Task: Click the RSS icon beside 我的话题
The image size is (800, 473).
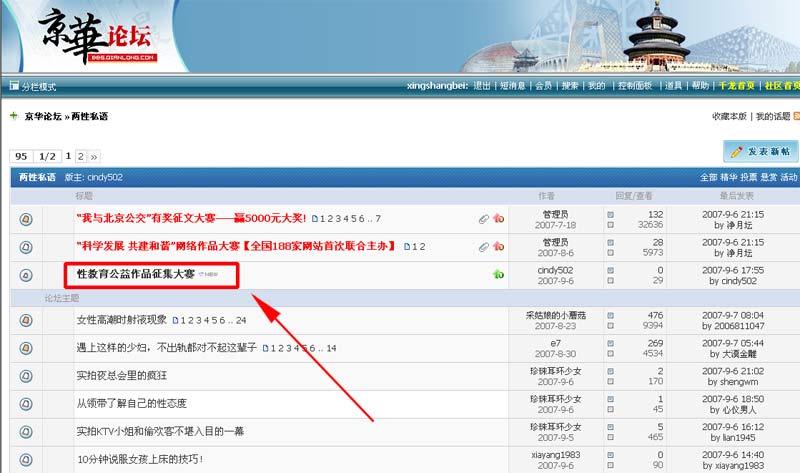Action: click(x=796, y=117)
